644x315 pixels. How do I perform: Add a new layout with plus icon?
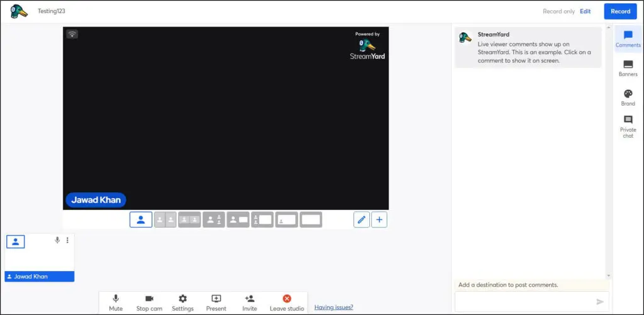[x=379, y=219]
